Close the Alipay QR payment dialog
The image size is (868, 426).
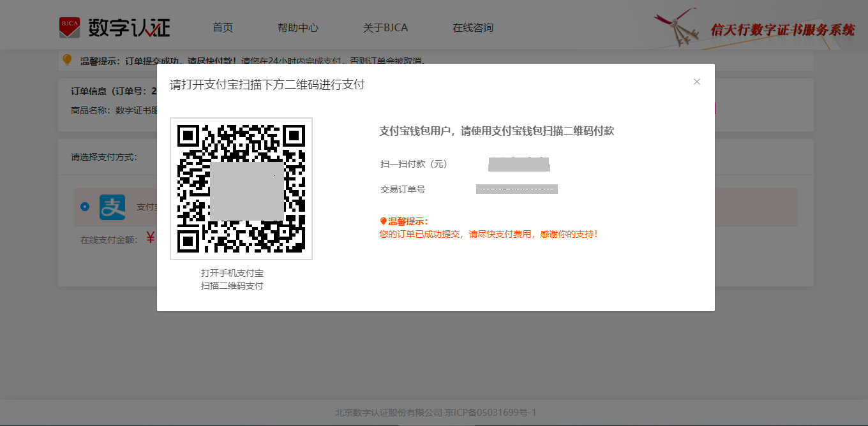[697, 82]
